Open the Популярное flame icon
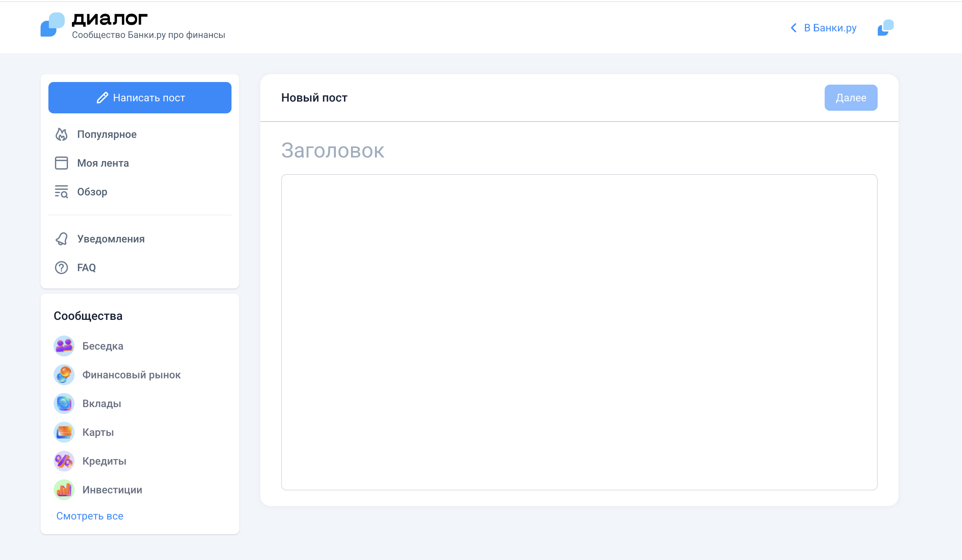Image resolution: width=962 pixels, height=560 pixels. (x=61, y=134)
